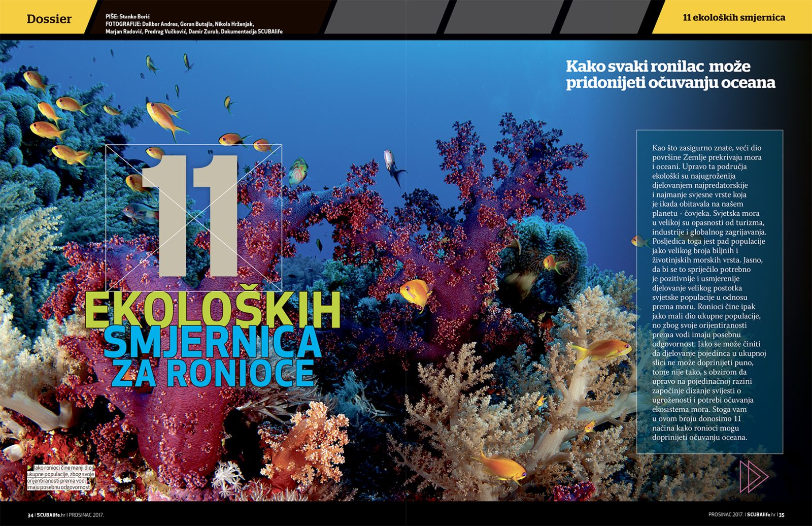Screen dimensions: 812x526
Task: Click the orange fish beside the red coral center
Action: click(x=415, y=293)
